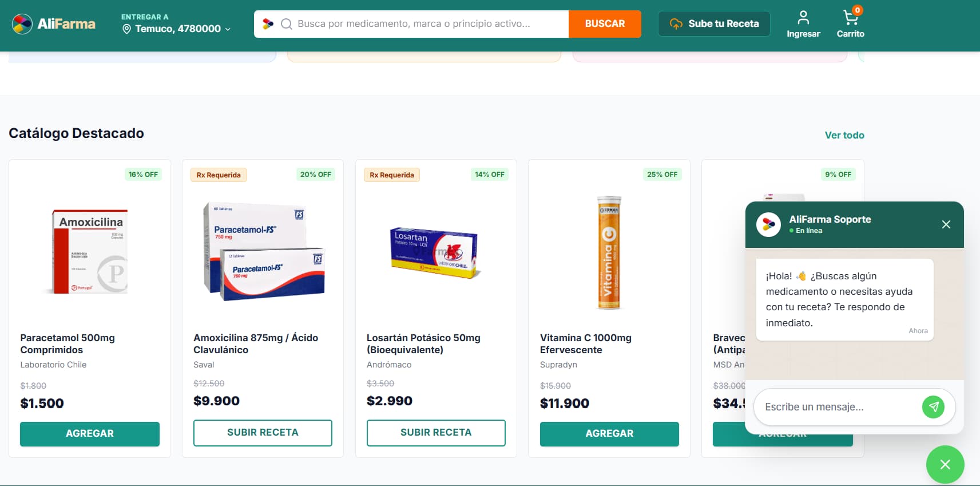
Task: Add Paracetamol 500mg Comprimidos to cart
Action: (89, 434)
